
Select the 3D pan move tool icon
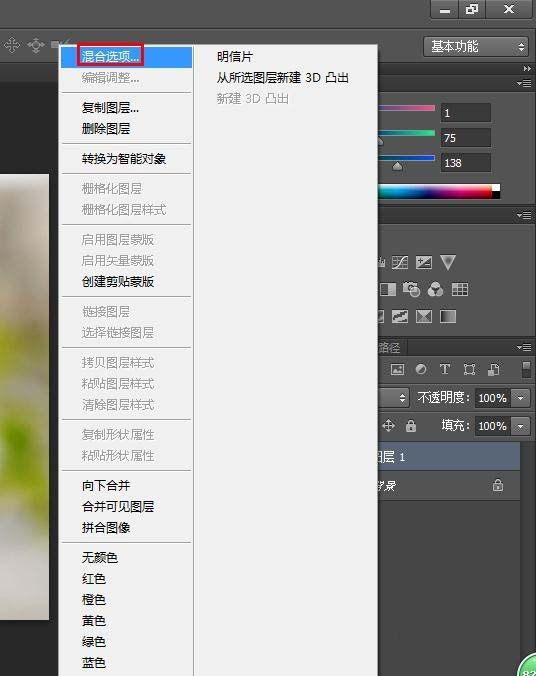click(12, 45)
